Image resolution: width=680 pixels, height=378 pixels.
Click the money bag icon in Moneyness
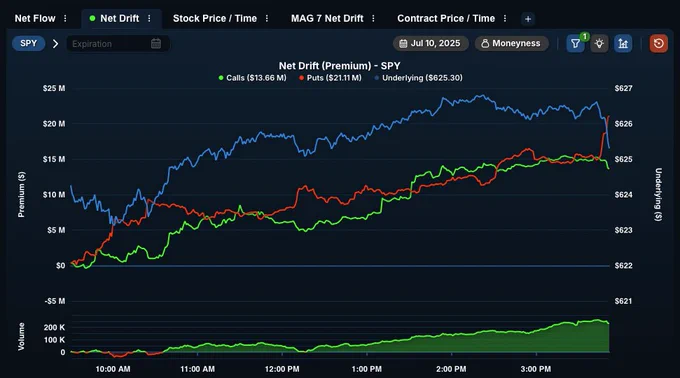tap(485, 43)
